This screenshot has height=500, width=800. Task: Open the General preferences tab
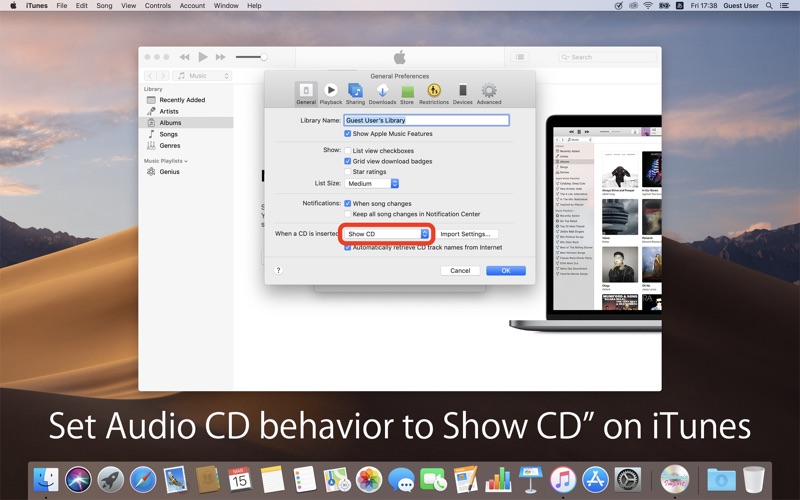[306, 94]
